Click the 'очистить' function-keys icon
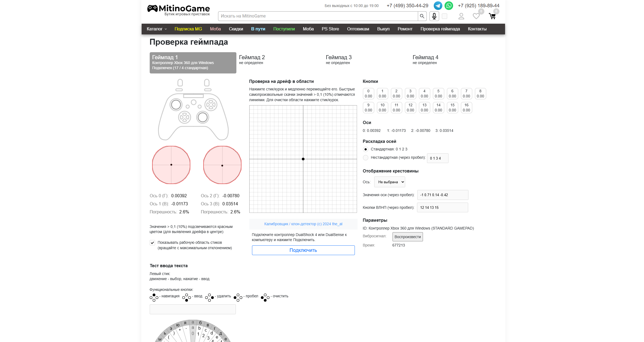644x342 pixels. point(265,297)
